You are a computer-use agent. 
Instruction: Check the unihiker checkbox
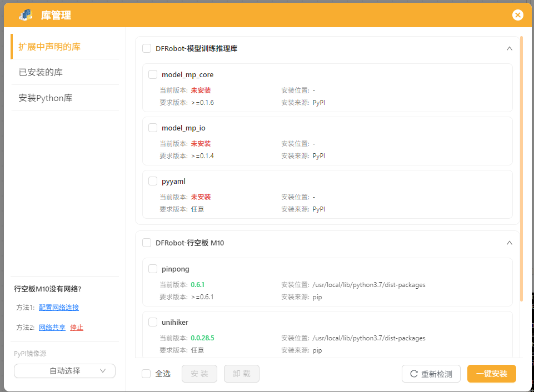[153, 322]
